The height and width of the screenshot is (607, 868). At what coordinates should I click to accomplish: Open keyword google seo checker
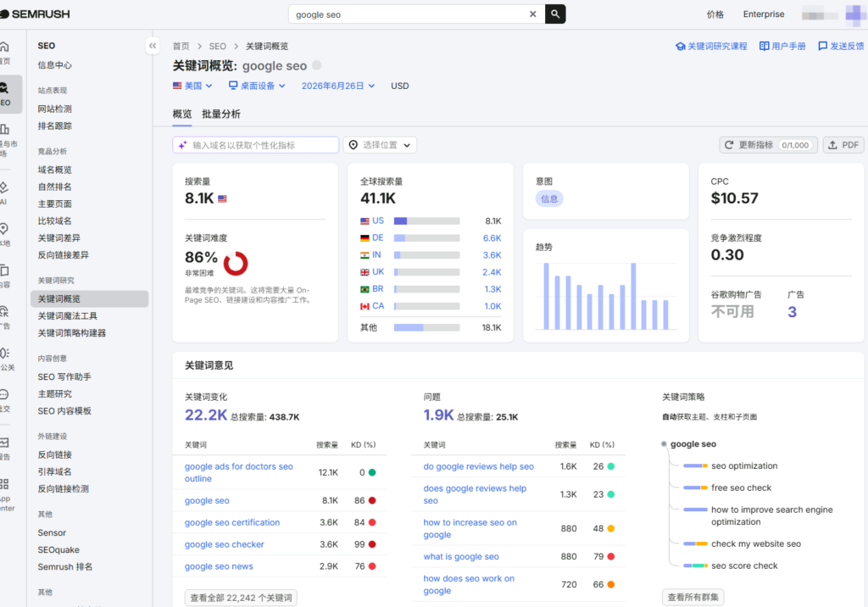click(224, 545)
